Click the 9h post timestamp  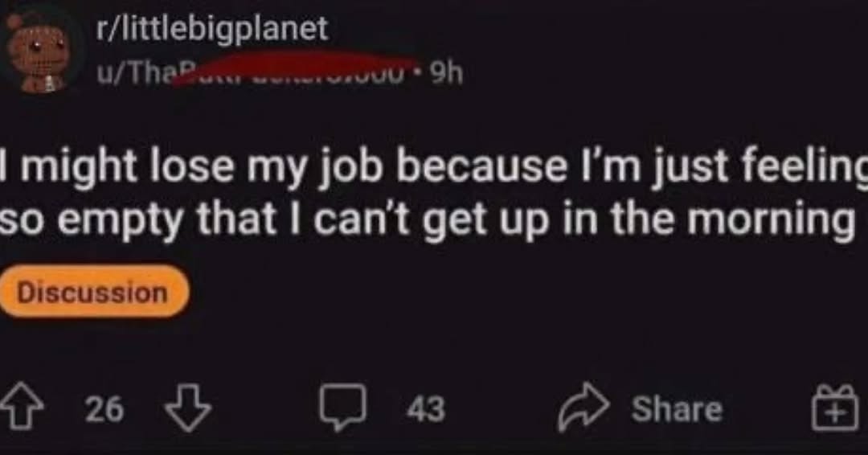(x=446, y=72)
